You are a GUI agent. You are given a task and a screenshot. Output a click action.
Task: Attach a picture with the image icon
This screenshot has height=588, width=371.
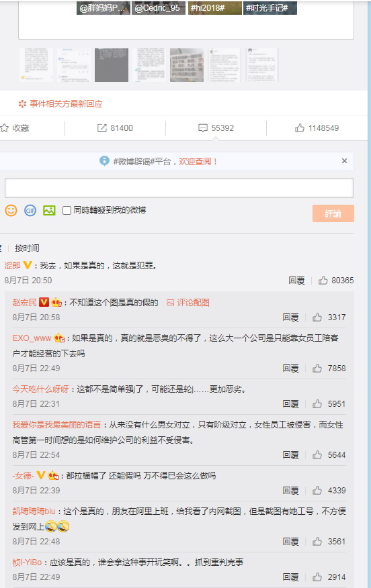coord(49,210)
